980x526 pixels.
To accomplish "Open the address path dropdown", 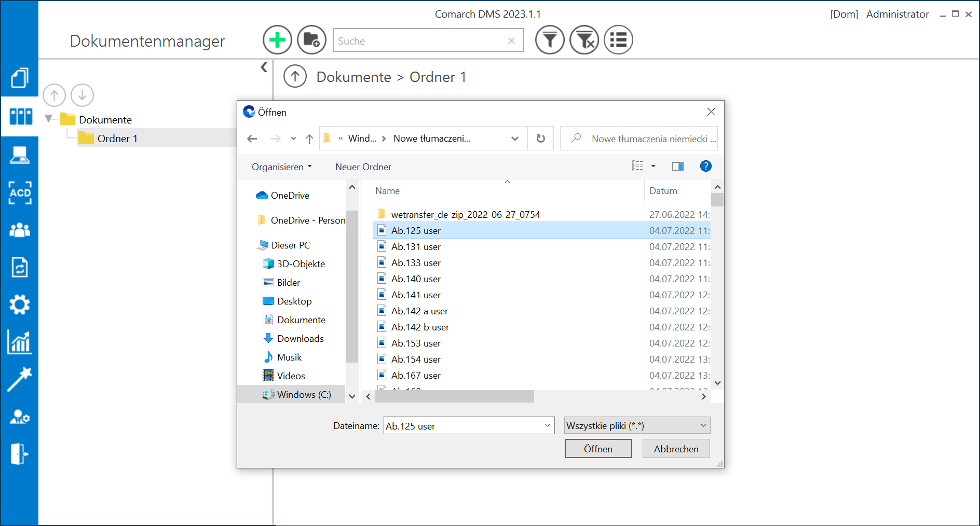I will tap(514, 139).
